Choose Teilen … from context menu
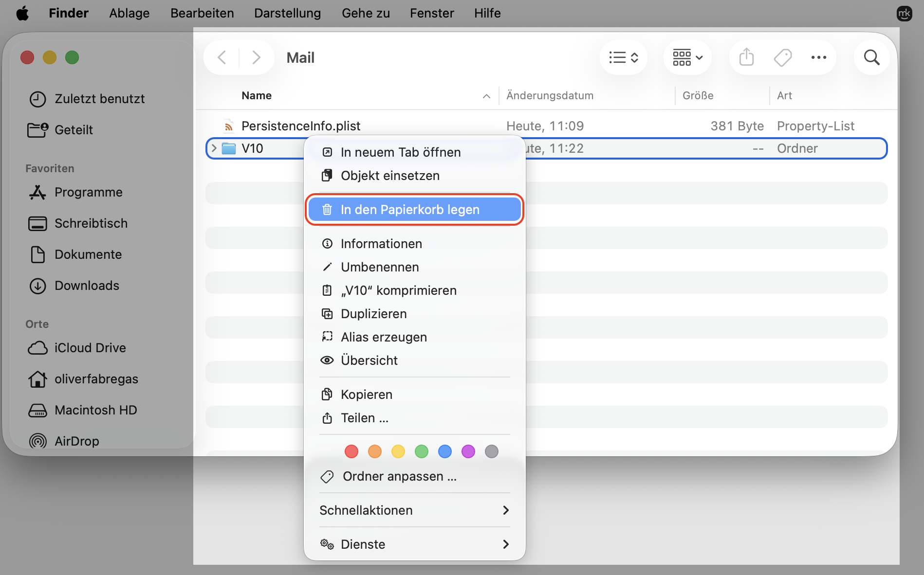The width and height of the screenshot is (924, 575). coord(415,418)
